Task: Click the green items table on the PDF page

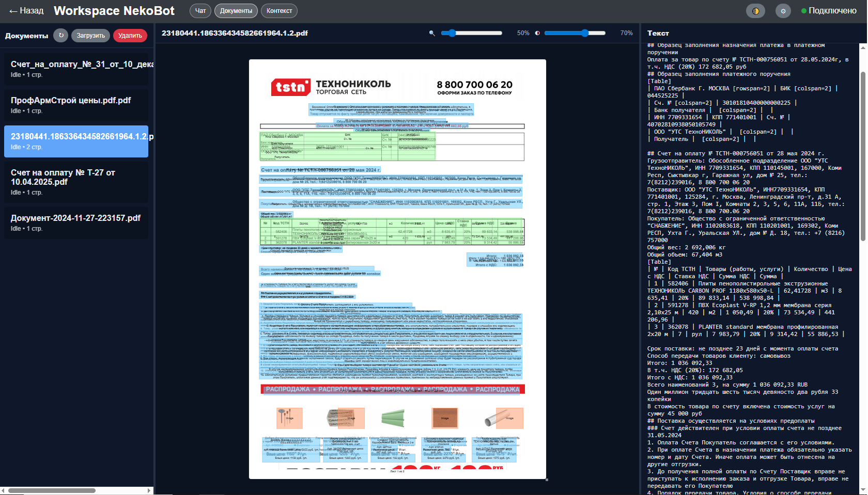Action: tap(392, 232)
